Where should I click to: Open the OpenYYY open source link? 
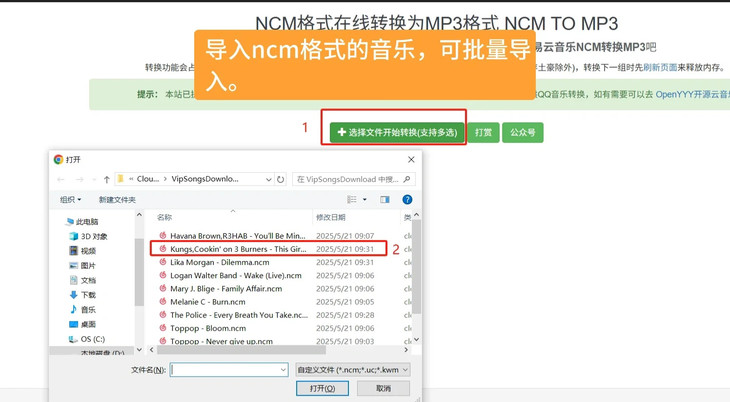[x=692, y=94]
